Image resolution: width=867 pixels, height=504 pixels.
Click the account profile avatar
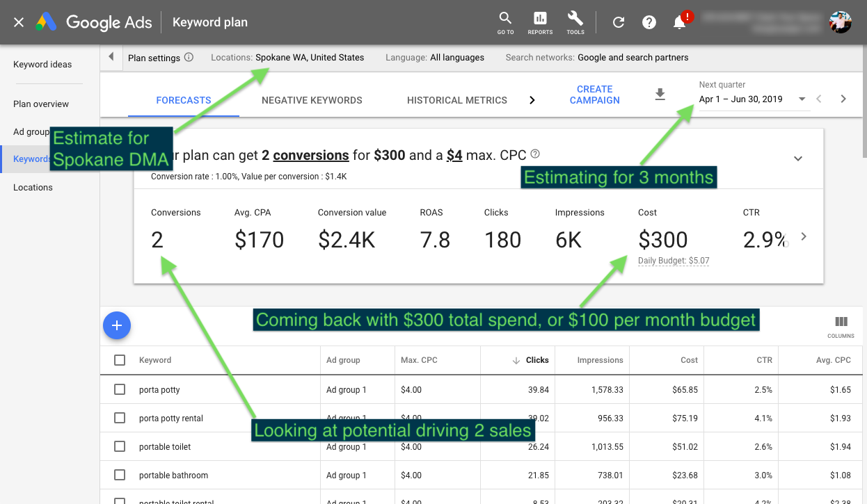click(841, 22)
